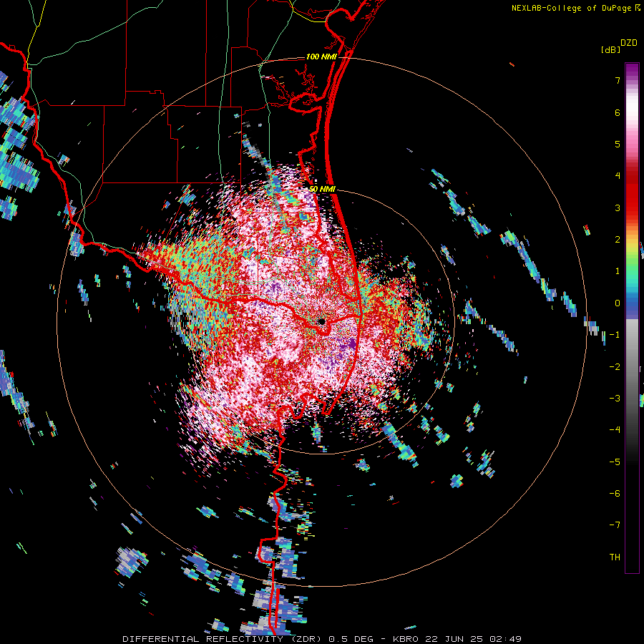The height and width of the screenshot is (644, 644).
Task: Click the red section of the color bar
Action: click(x=632, y=193)
